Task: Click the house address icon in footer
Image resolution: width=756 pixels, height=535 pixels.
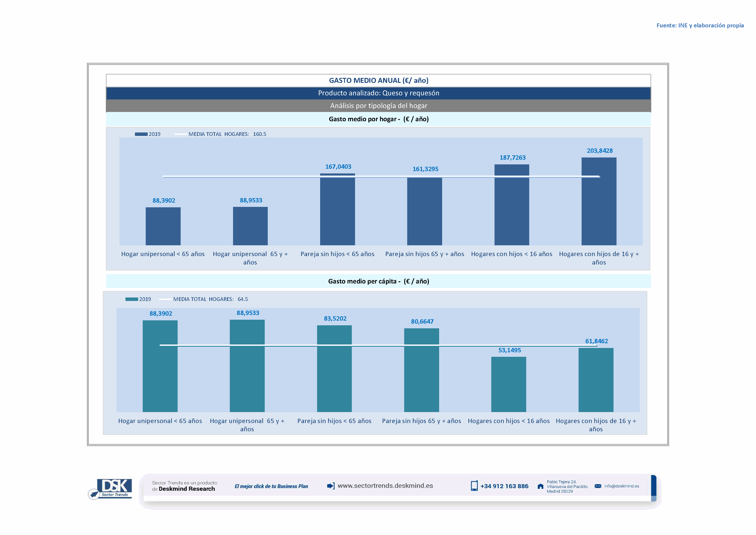Action: (540, 486)
